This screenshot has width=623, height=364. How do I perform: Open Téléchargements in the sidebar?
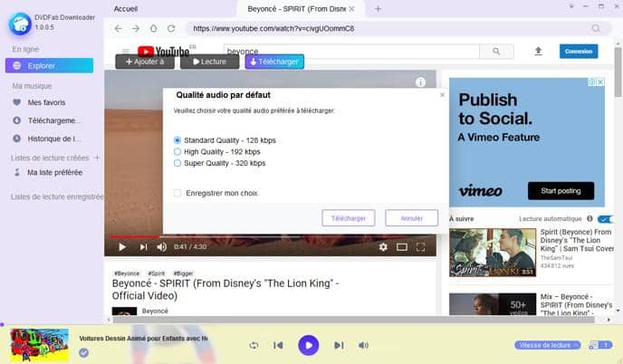click(54, 120)
